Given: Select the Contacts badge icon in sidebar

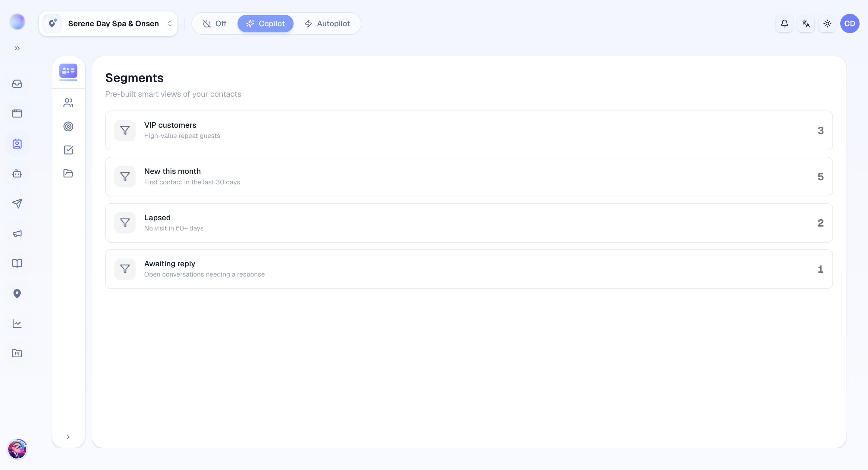Looking at the screenshot, I should 17,144.
